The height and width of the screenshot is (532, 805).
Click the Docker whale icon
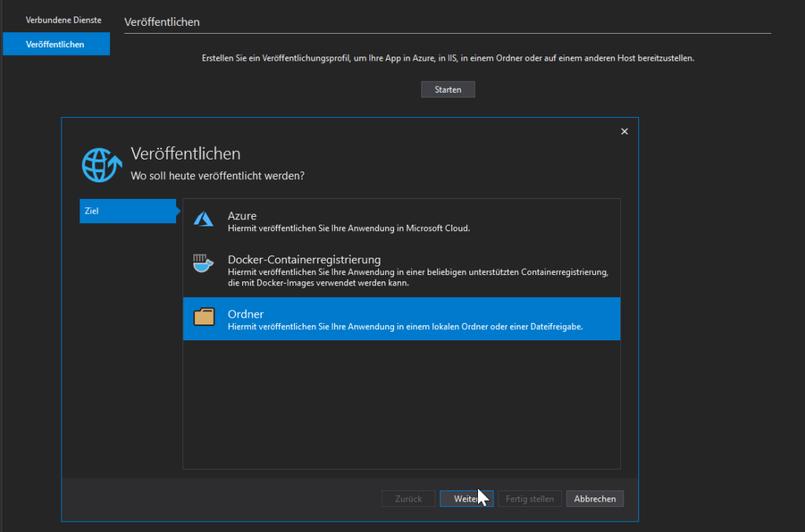tap(204, 263)
